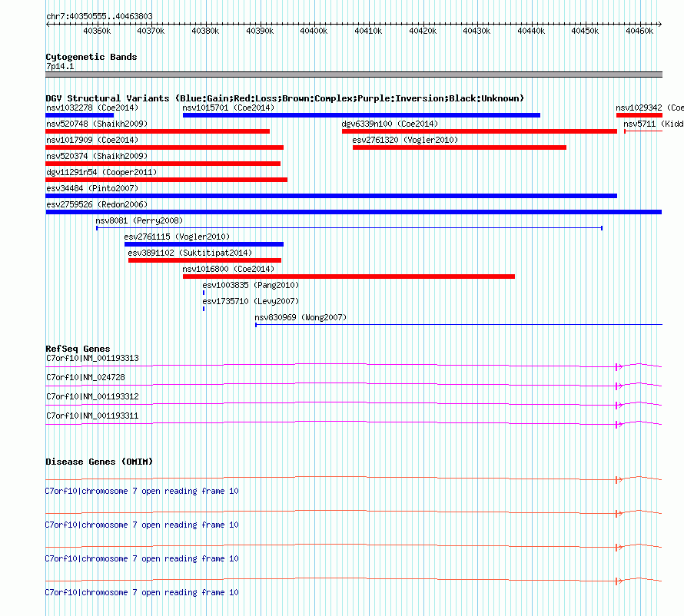Screen dimensions: 684x616
Task: Click the esv3891102 (Suktitipat2014) red bar
Action: [x=204, y=260]
